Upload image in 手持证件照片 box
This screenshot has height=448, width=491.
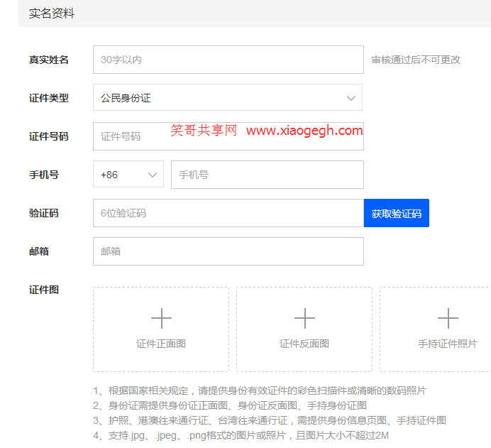pyautogui.click(x=435, y=329)
